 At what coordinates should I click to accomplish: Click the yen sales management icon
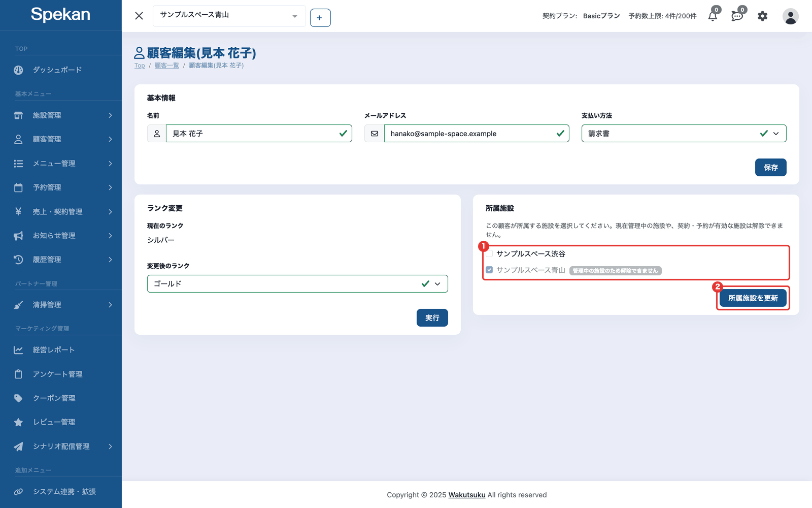tap(18, 211)
